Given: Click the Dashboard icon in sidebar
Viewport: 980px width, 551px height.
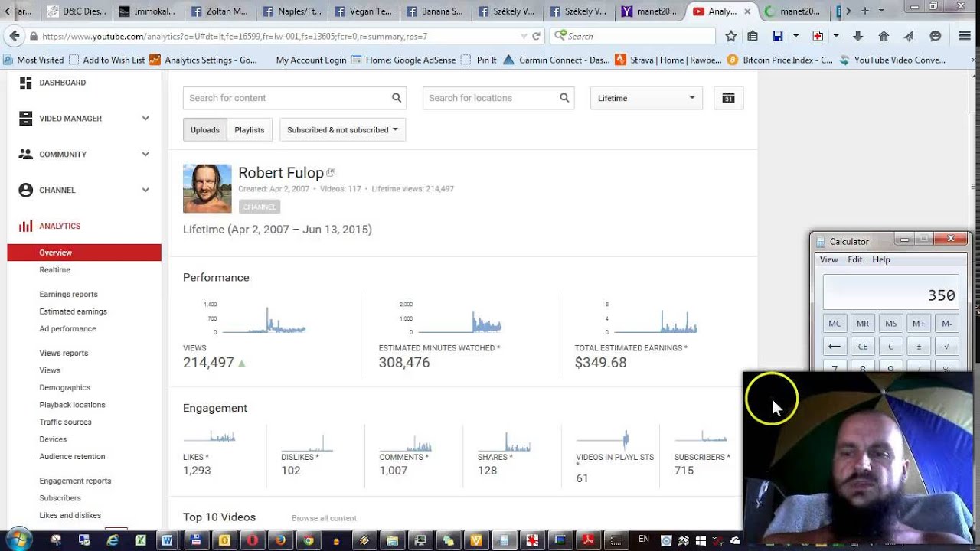Looking at the screenshot, I should coord(25,83).
